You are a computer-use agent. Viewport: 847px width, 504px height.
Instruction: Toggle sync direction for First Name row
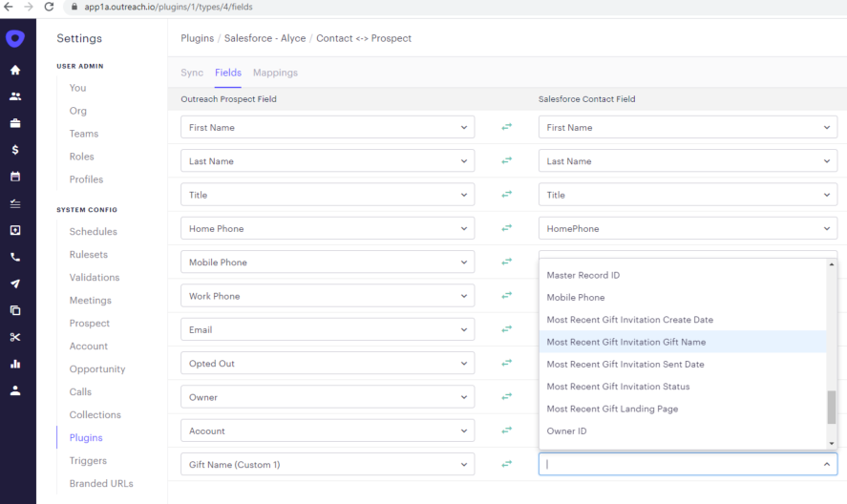coord(506,127)
